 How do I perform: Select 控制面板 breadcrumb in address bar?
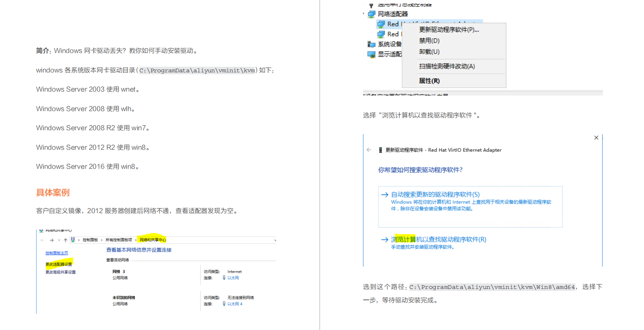[90, 240]
